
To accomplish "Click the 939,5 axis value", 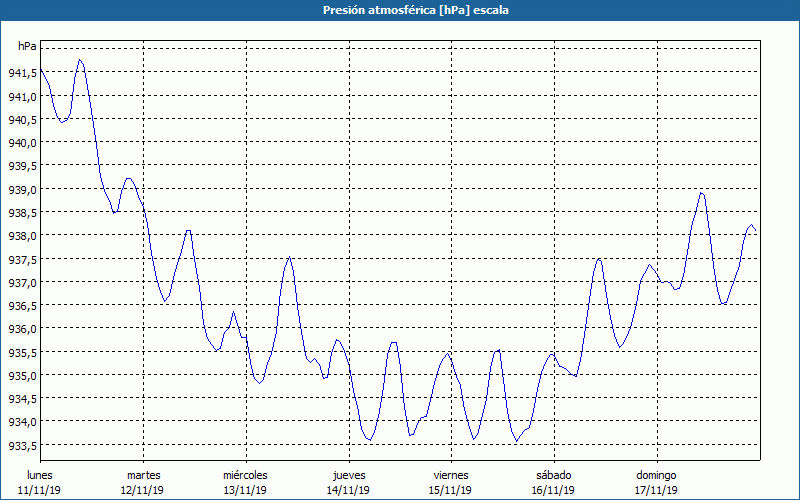I will 22,166.
